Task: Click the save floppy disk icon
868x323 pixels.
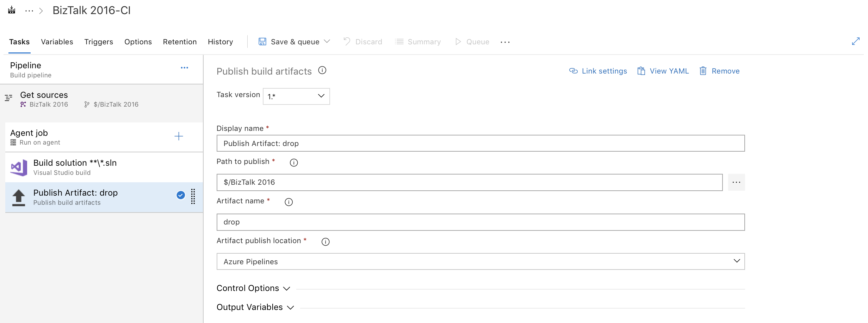Action: (x=262, y=42)
